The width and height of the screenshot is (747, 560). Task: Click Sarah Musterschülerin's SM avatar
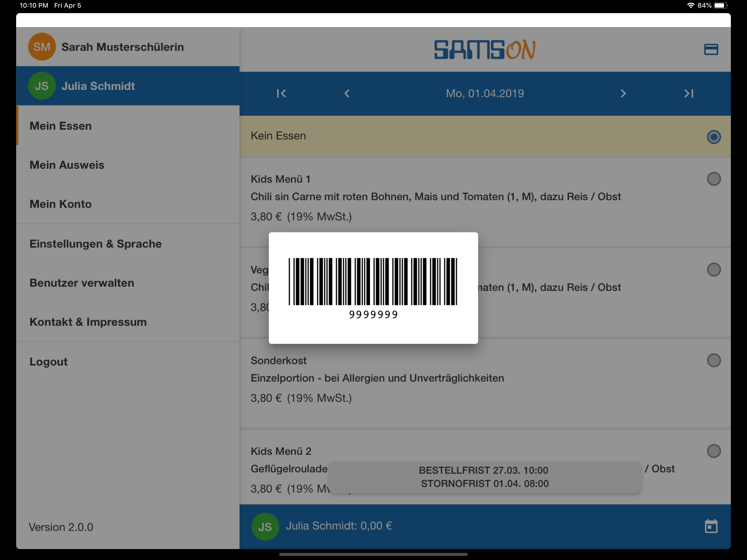click(42, 47)
